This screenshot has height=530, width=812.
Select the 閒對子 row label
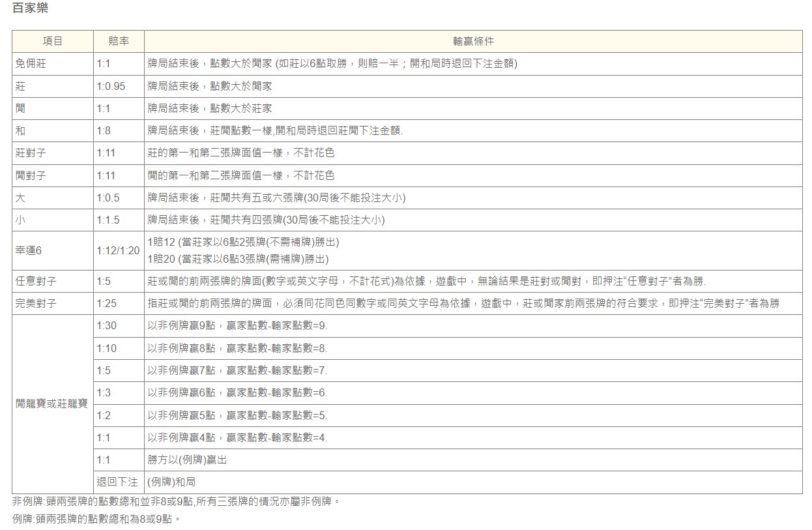[31, 175]
